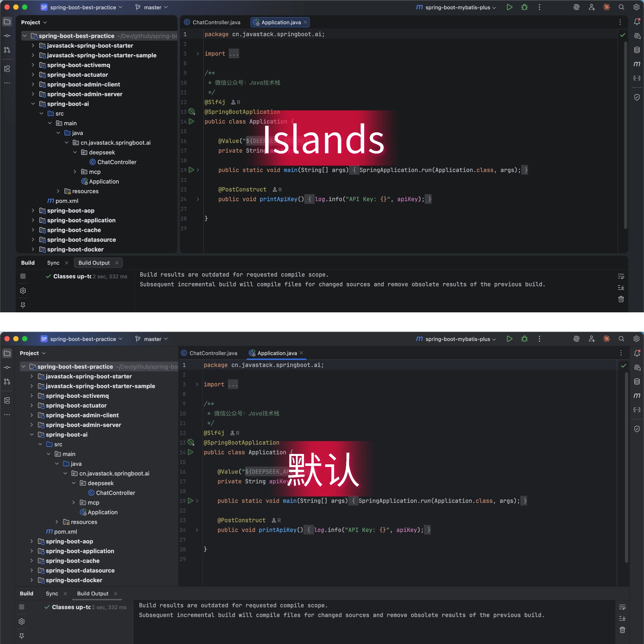Open the Database tool window in the lower window's right sidebar
This screenshot has height=644, width=644.
(637, 382)
